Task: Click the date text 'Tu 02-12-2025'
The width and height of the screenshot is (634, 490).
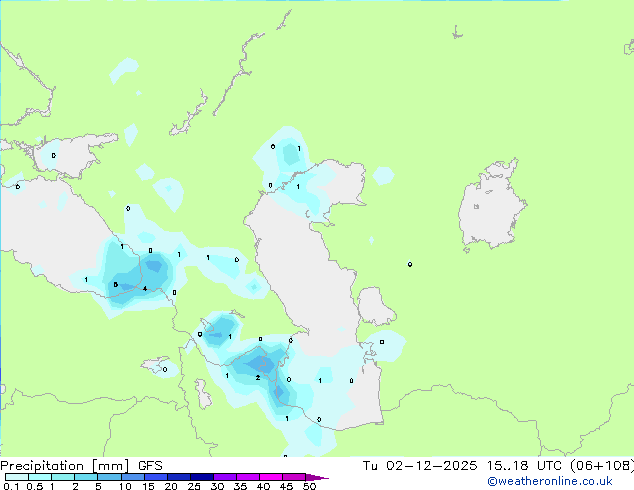Action: click(419, 466)
